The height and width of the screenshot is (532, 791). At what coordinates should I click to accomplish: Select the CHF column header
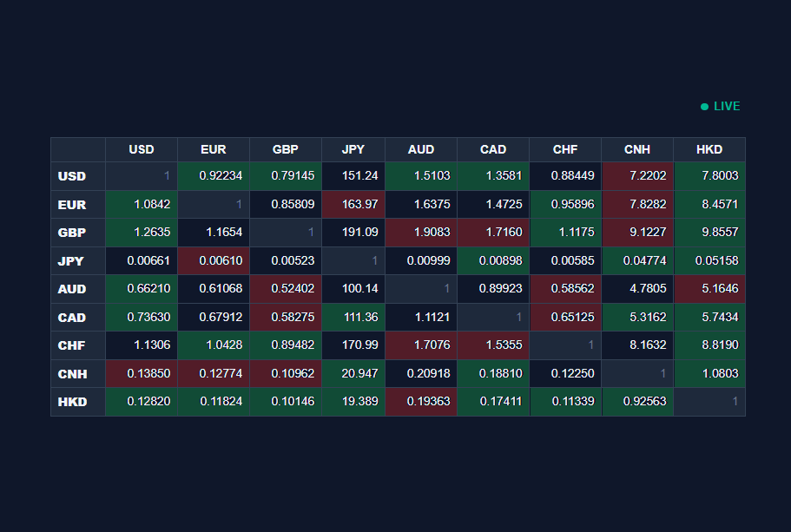coord(565,150)
